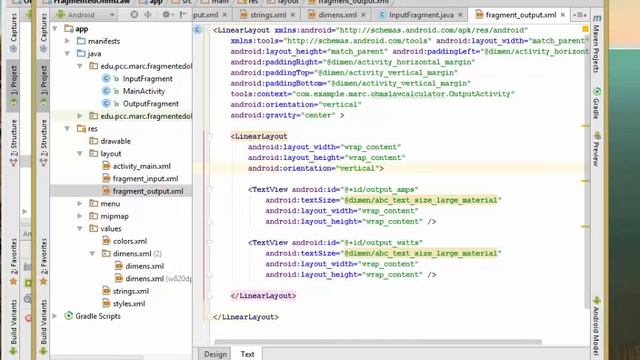This screenshot has height=360, width=640.
Task: Close the InputFragment.java tab
Action: coord(460,15)
